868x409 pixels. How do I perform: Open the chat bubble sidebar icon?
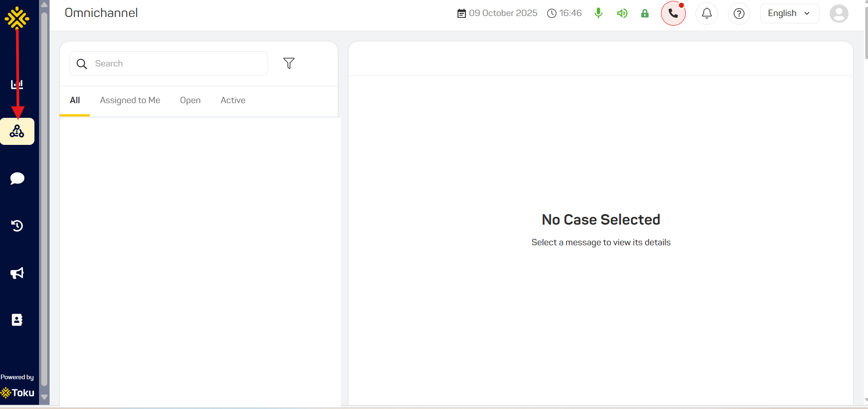point(17,178)
